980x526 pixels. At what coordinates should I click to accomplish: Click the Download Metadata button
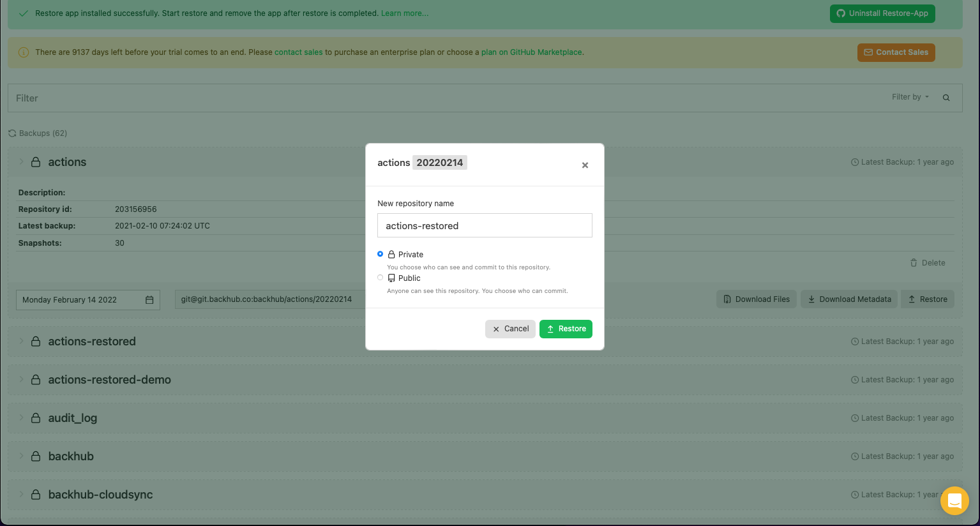click(848, 299)
